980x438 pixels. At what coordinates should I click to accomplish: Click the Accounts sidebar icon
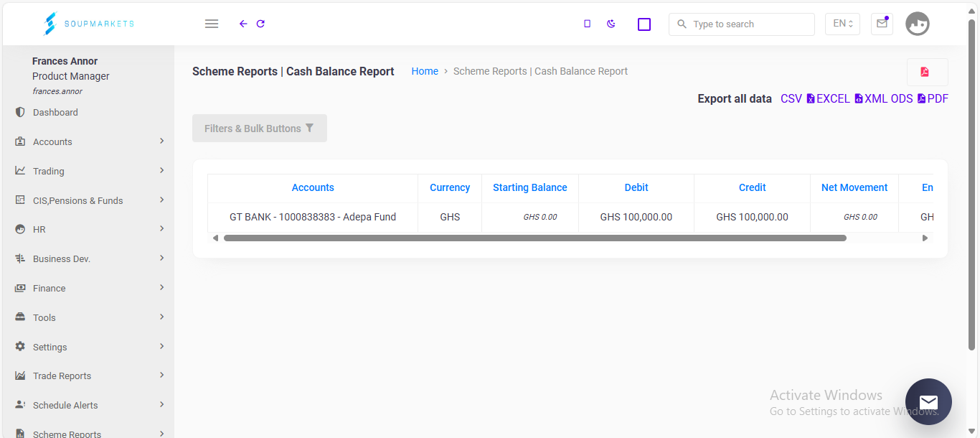20,141
